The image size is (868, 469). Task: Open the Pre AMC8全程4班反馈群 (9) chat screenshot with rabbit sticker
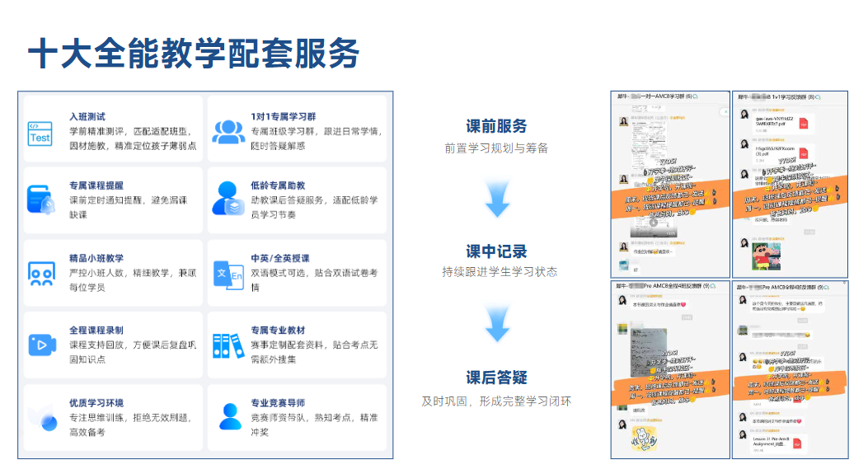670,370
